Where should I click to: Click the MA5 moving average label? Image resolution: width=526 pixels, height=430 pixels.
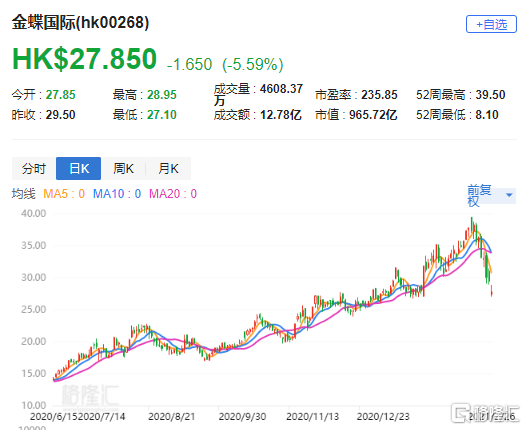tap(64, 194)
